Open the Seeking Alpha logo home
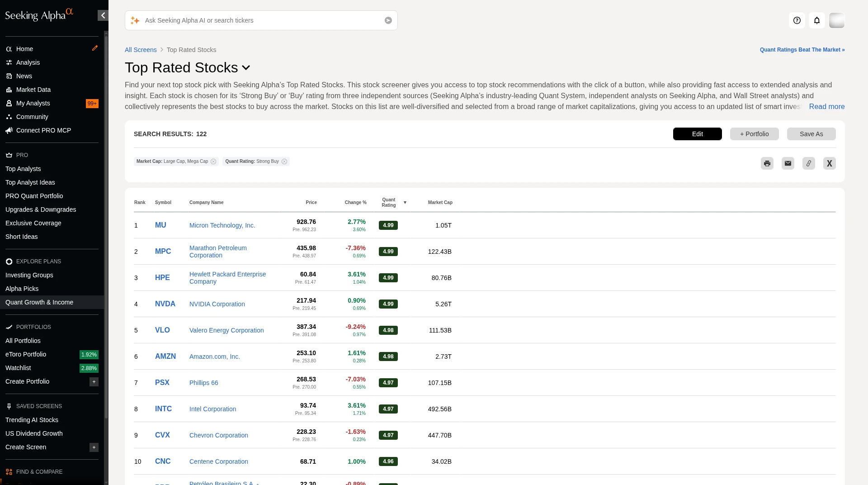This screenshot has height=485, width=868. (x=39, y=15)
